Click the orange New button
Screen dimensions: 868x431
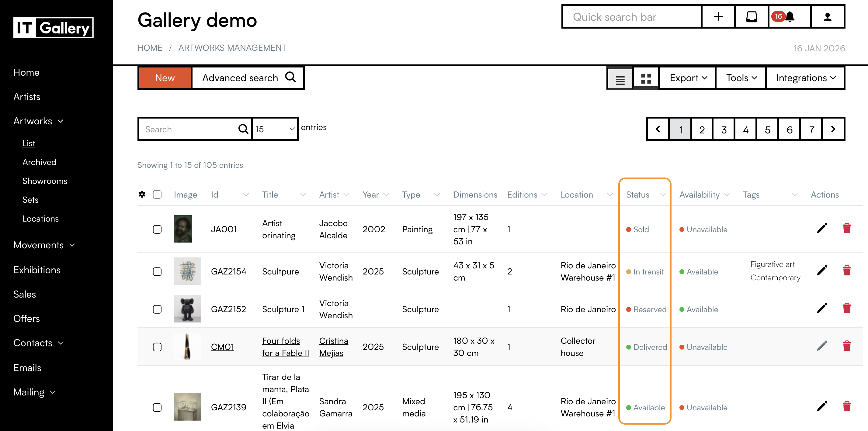(x=165, y=78)
